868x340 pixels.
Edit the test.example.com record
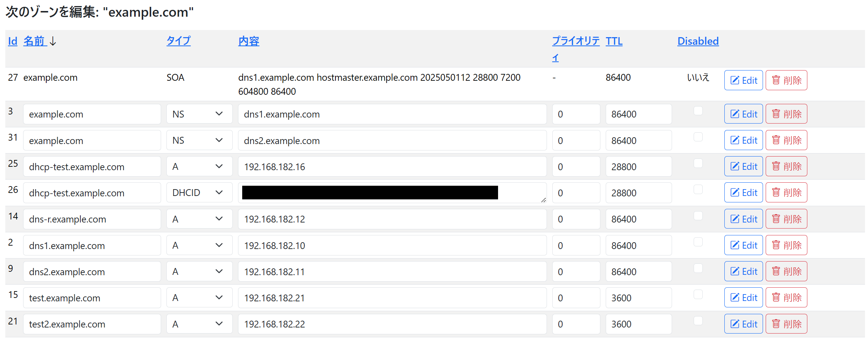pyautogui.click(x=743, y=297)
